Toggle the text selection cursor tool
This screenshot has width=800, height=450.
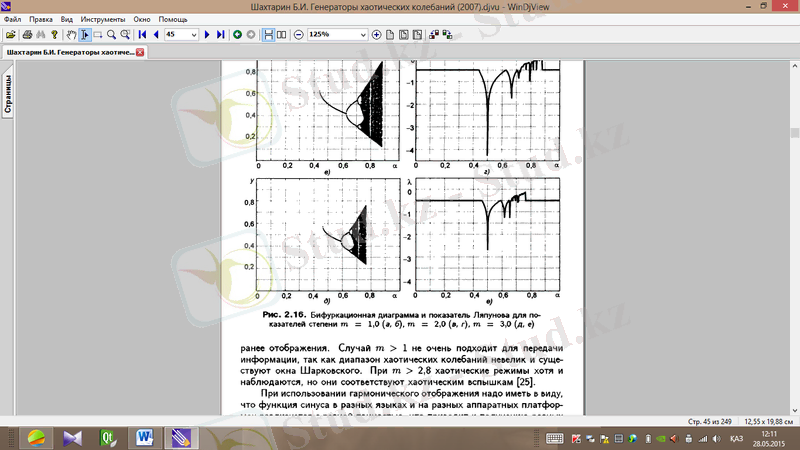pos(85,34)
